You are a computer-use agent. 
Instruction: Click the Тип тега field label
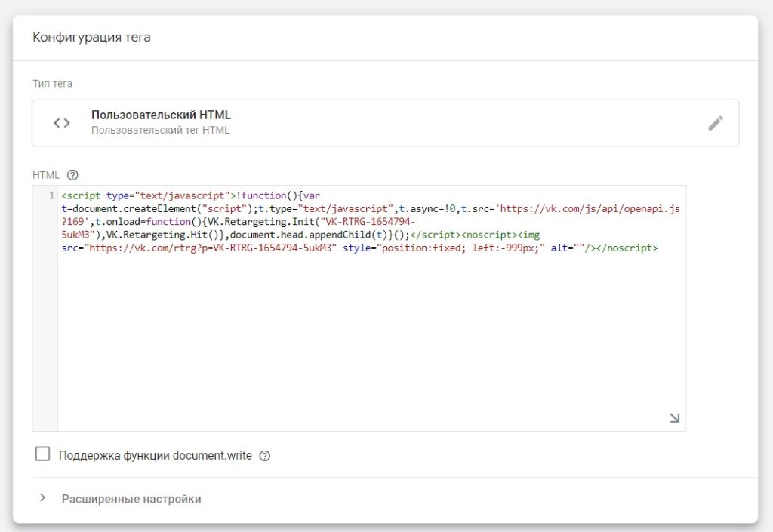(x=53, y=84)
